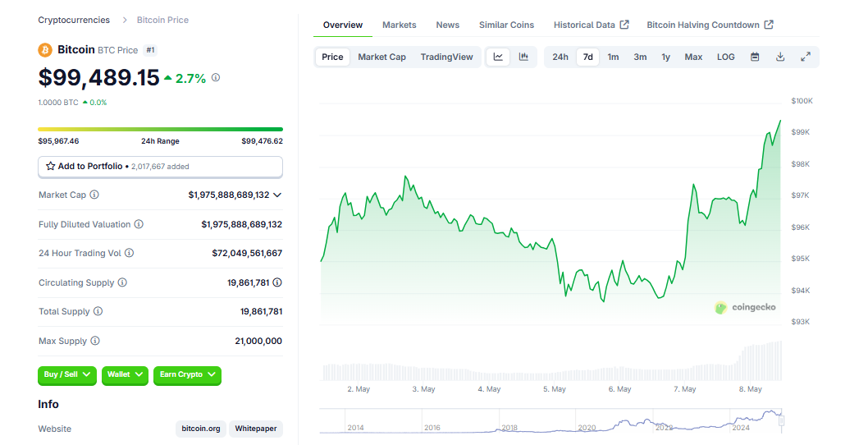Select Price chart mode
The height and width of the screenshot is (445, 868).
(333, 57)
